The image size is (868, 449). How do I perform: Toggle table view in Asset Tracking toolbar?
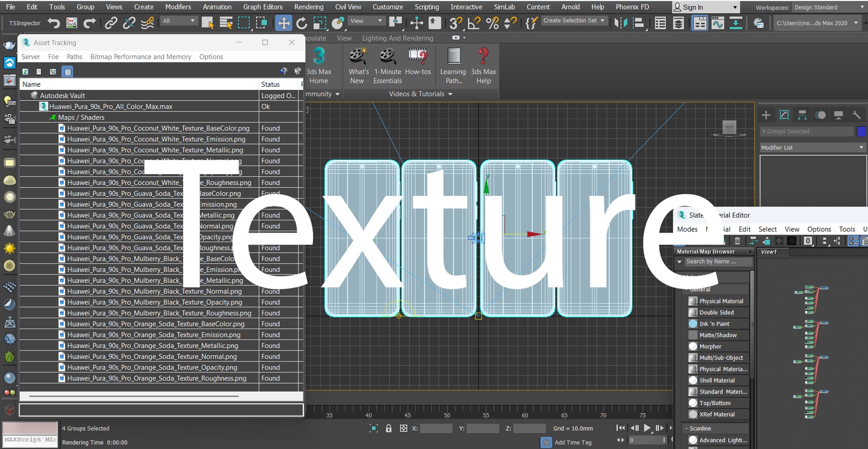point(67,71)
